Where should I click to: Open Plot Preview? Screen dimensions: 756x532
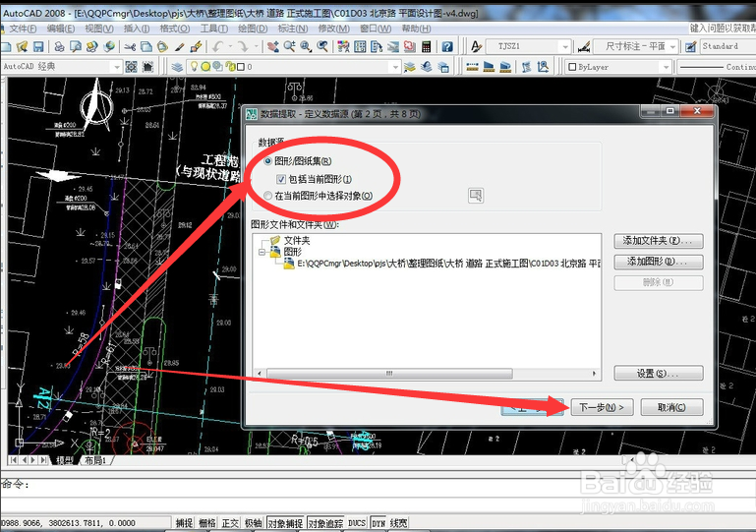point(76,47)
